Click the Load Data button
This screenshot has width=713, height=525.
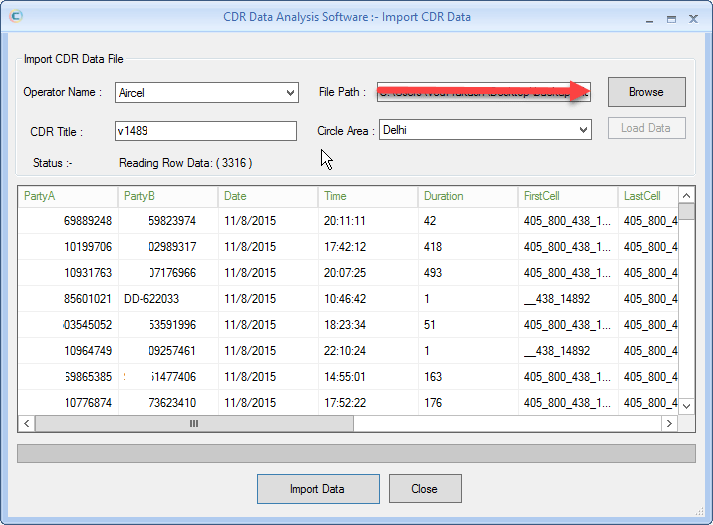[x=647, y=128]
